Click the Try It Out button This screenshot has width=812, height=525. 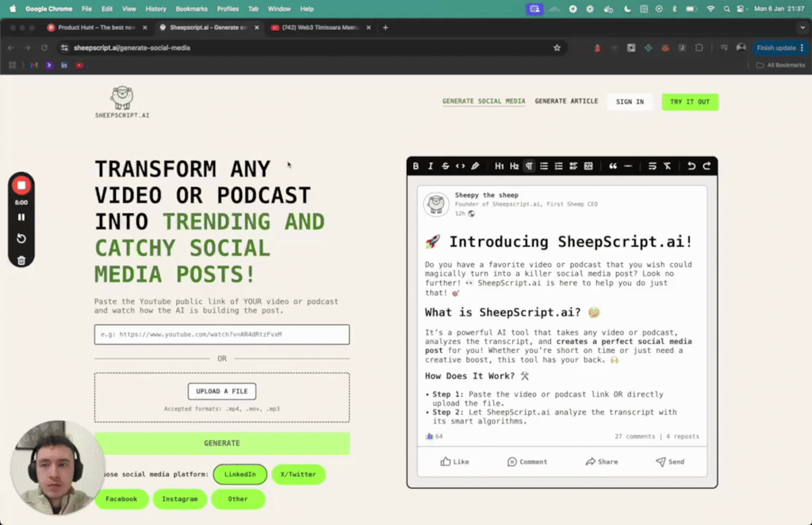(x=690, y=102)
